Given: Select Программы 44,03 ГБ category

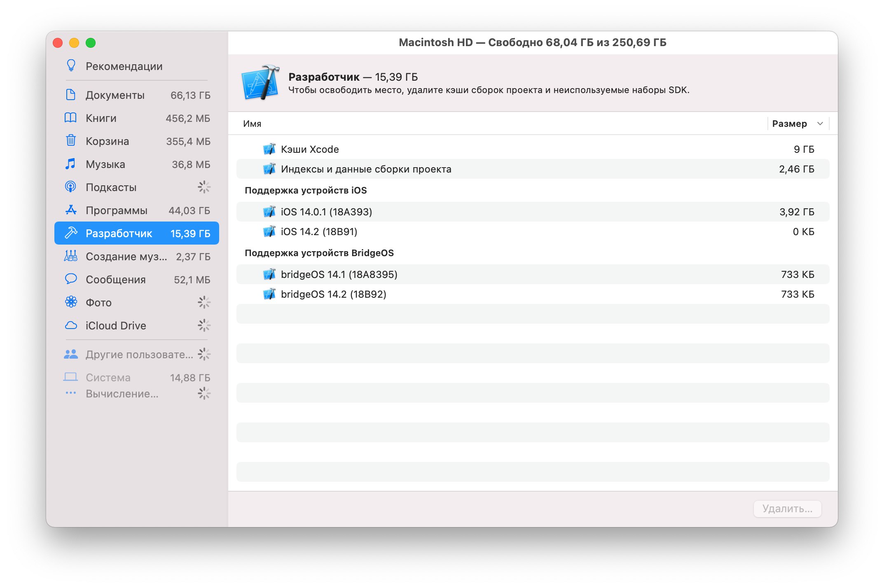Looking at the screenshot, I should (136, 210).
